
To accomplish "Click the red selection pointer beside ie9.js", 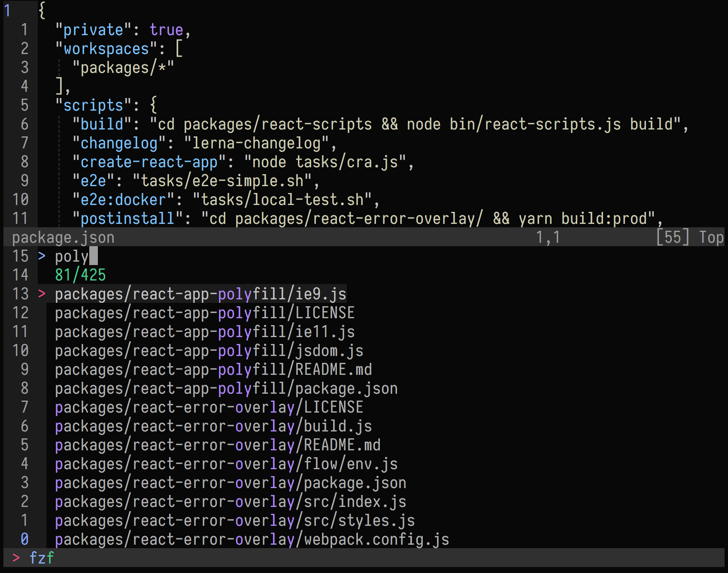I will [42, 294].
